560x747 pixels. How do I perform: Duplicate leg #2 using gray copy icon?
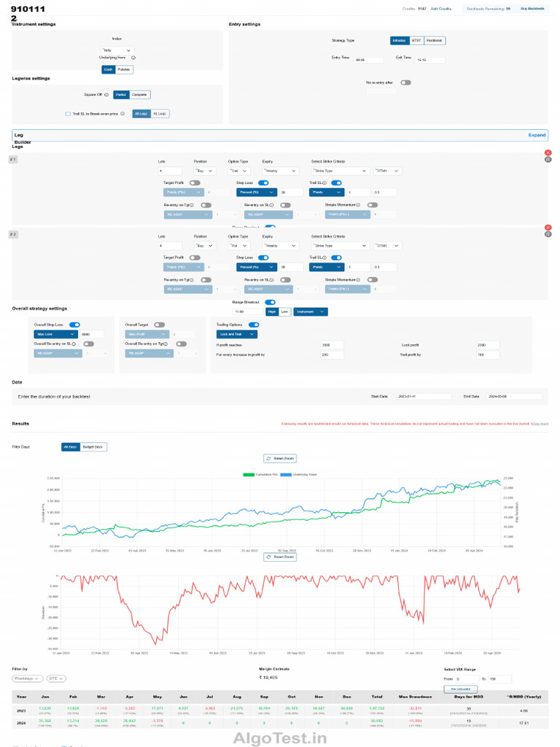pyautogui.click(x=548, y=234)
